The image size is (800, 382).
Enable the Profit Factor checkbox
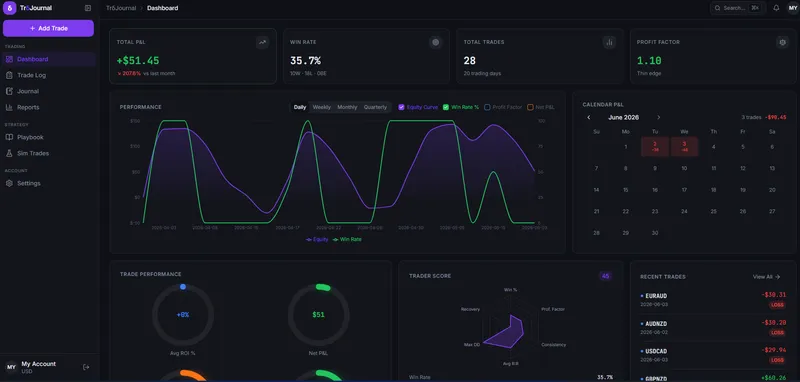point(487,108)
